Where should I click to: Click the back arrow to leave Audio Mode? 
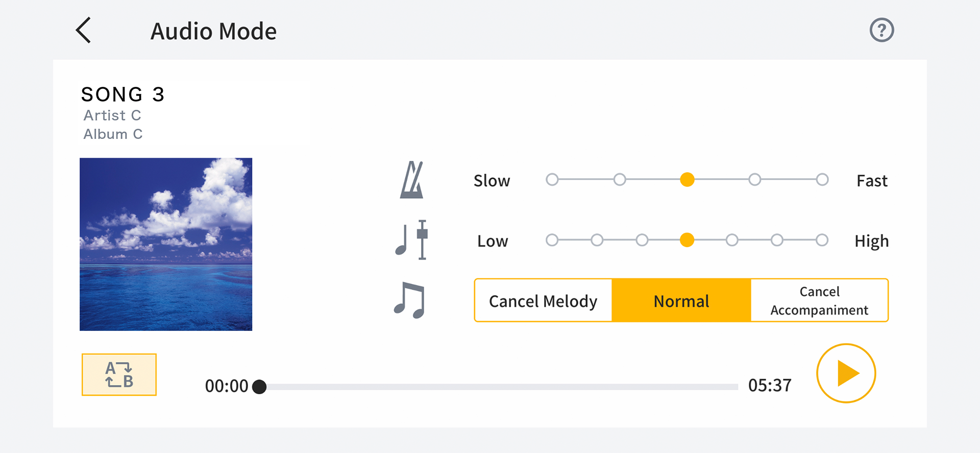[83, 30]
